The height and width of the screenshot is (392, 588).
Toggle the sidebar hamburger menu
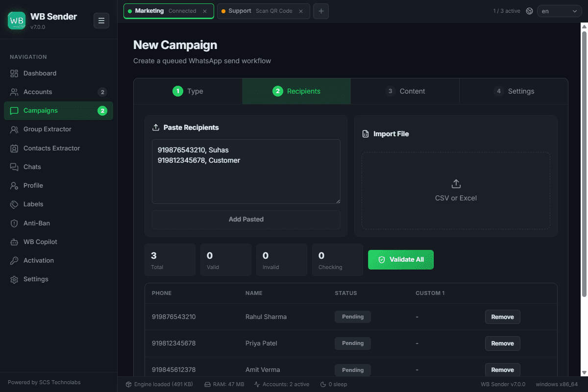(101, 21)
